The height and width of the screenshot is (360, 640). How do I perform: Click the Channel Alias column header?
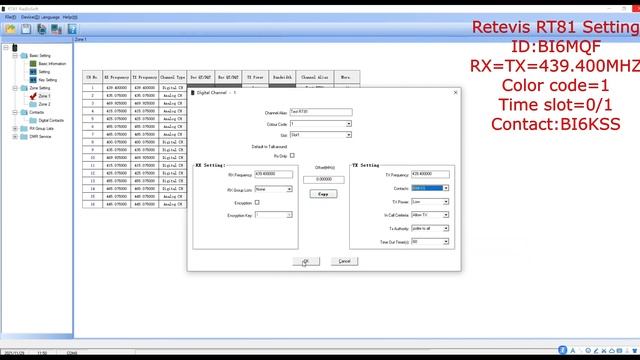(315, 77)
